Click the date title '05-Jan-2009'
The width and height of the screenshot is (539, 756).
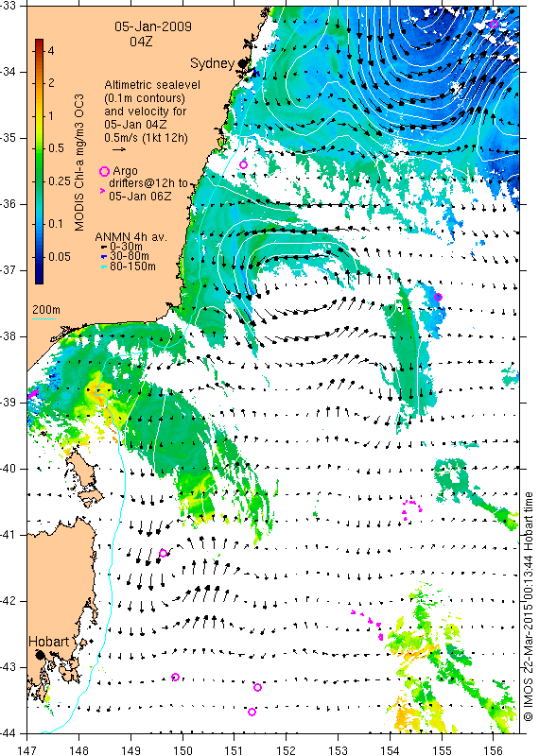point(153,26)
